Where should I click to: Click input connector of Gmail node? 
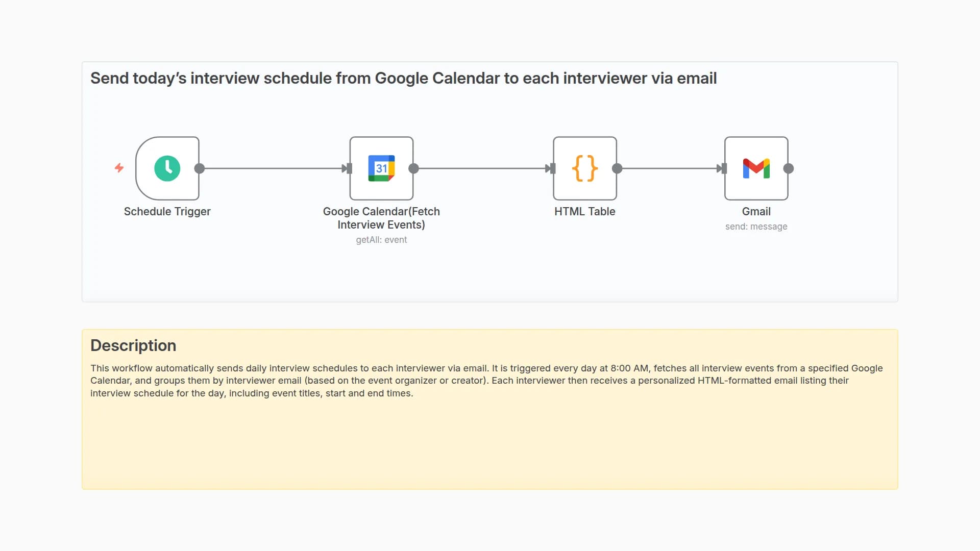tap(724, 168)
